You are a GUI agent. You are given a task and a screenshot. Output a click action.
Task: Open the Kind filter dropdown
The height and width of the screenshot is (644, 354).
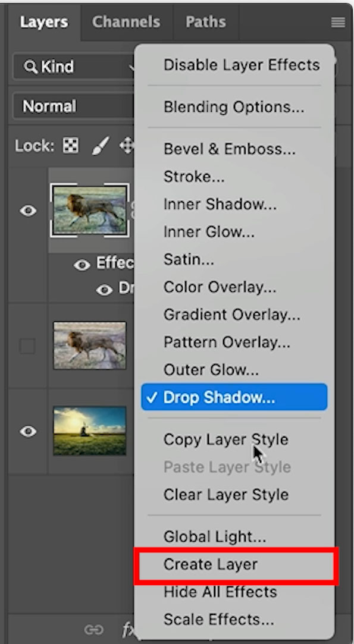point(74,66)
